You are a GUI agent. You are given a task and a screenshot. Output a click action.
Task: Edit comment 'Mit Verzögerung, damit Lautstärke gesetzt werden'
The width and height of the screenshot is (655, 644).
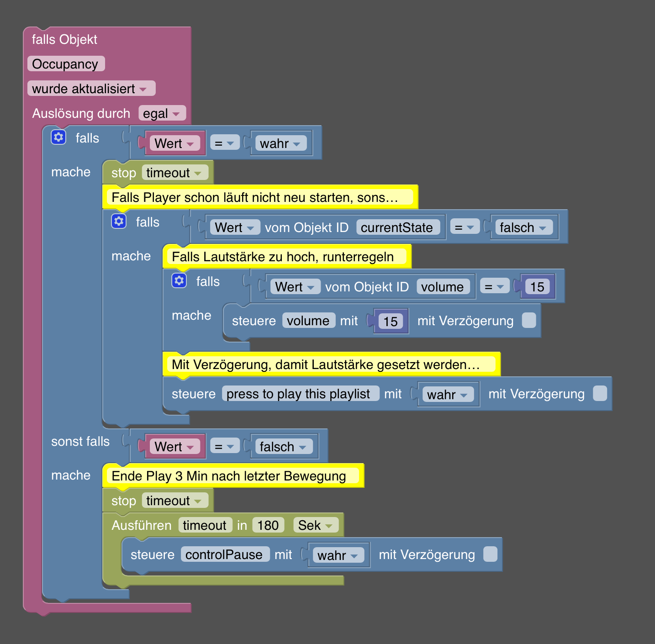(x=331, y=364)
